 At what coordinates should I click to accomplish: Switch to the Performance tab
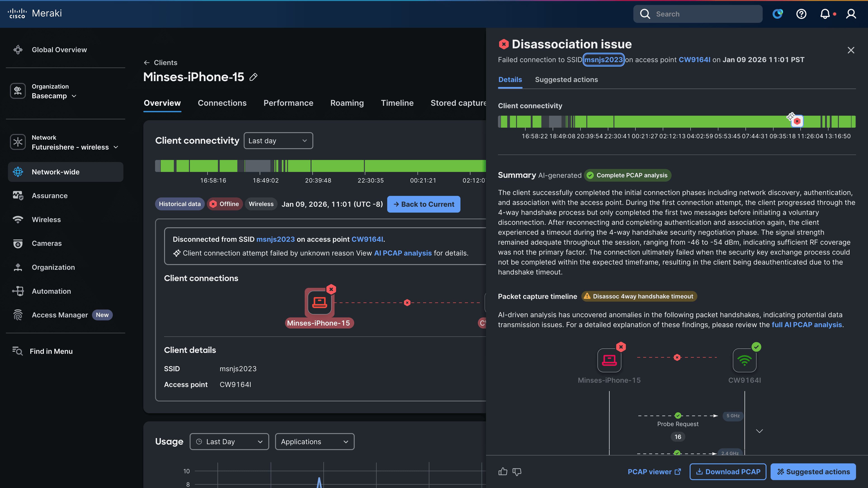point(288,103)
